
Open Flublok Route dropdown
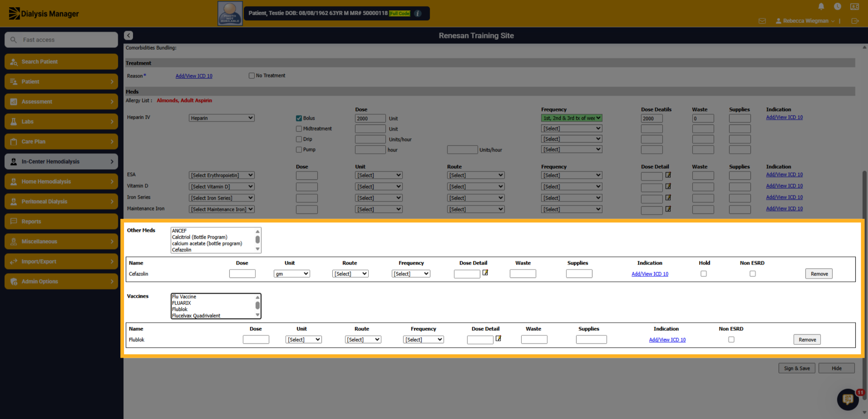click(x=363, y=339)
